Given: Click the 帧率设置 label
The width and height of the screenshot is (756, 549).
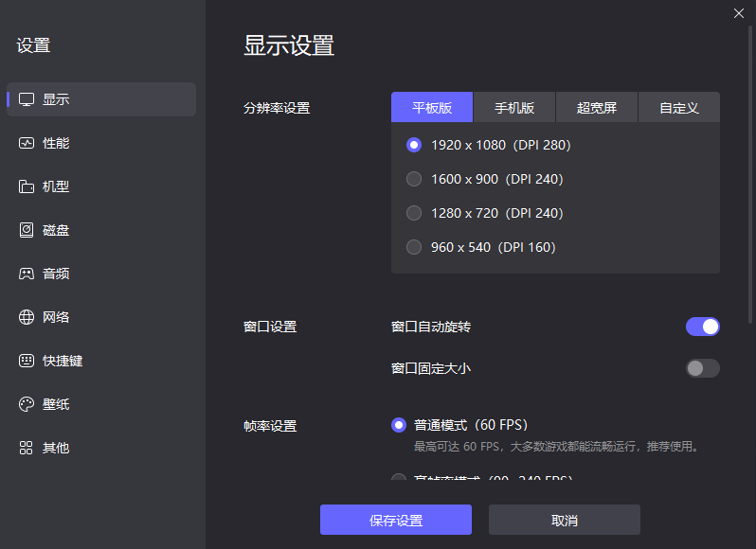Looking at the screenshot, I should point(270,426).
